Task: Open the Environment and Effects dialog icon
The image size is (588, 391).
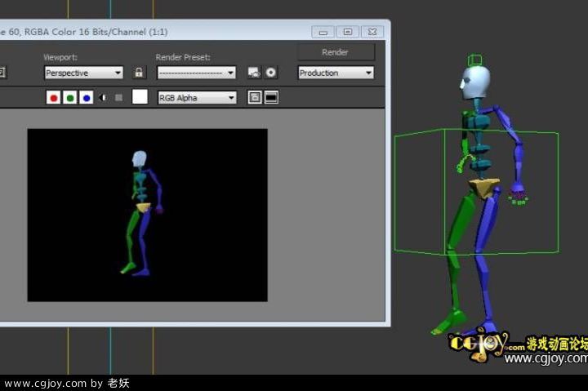Action: [x=271, y=73]
